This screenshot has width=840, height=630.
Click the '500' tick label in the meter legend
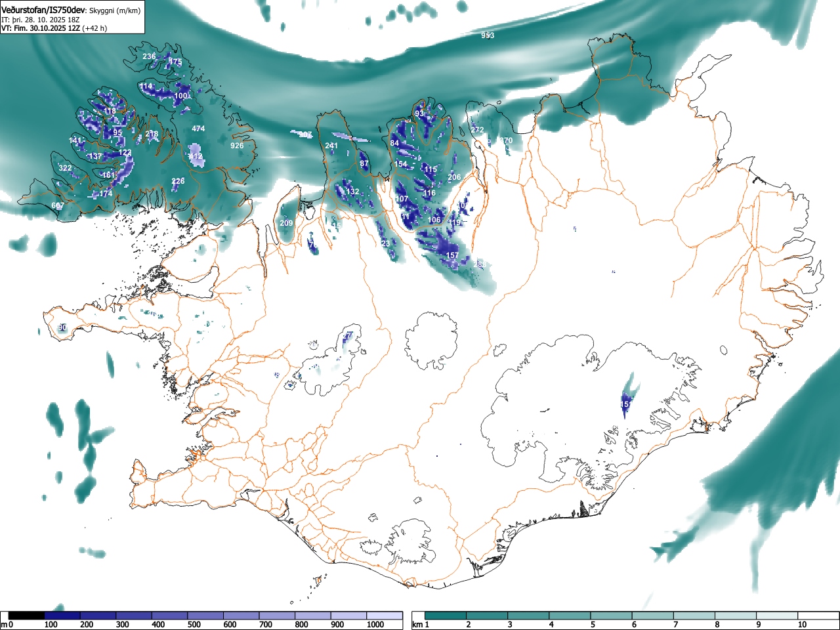coord(194,625)
